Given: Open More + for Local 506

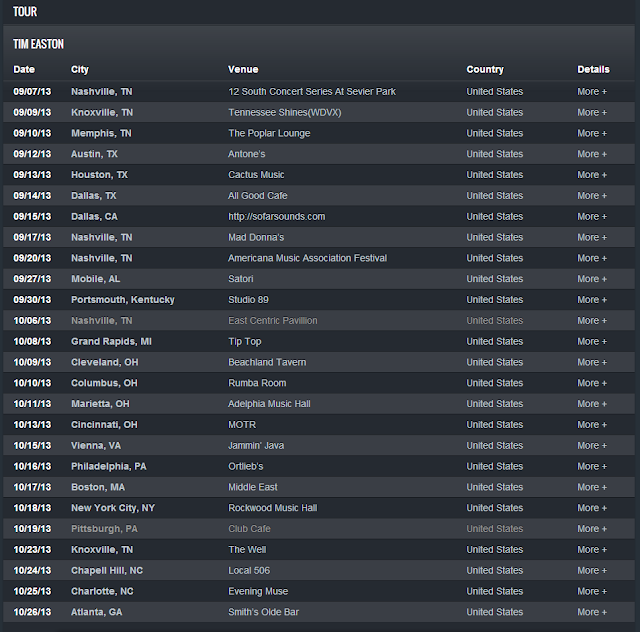Looking at the screenshot, I should [592, 570].
